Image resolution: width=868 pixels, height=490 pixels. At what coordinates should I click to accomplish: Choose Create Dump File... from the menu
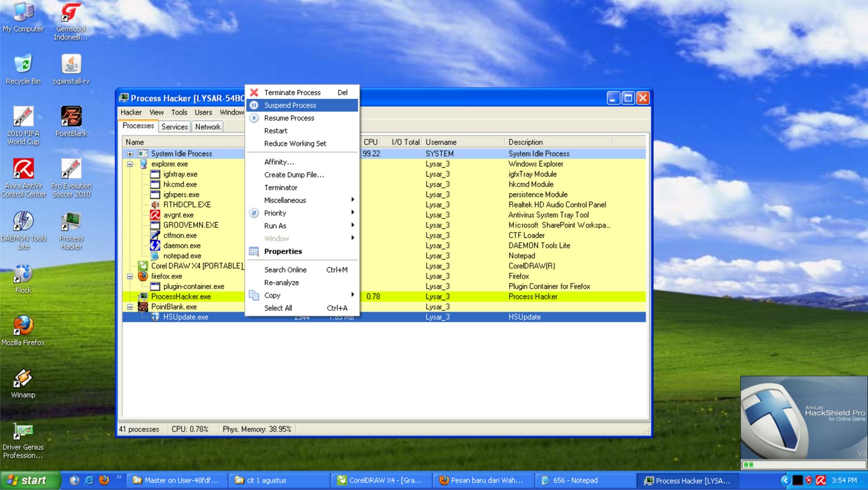(302, 175)
